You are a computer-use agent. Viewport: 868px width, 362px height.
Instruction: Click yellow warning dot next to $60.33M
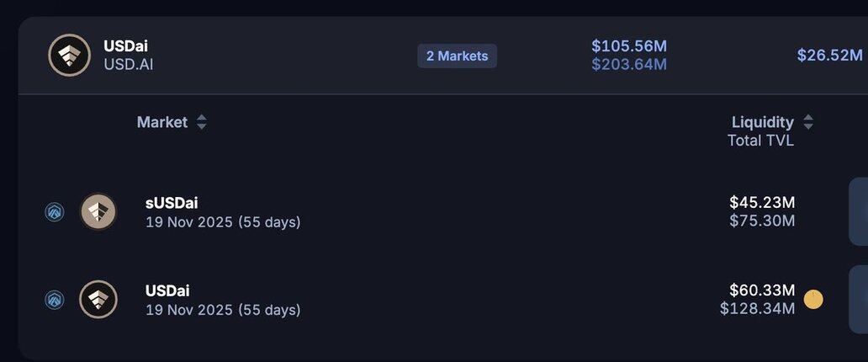813,300
